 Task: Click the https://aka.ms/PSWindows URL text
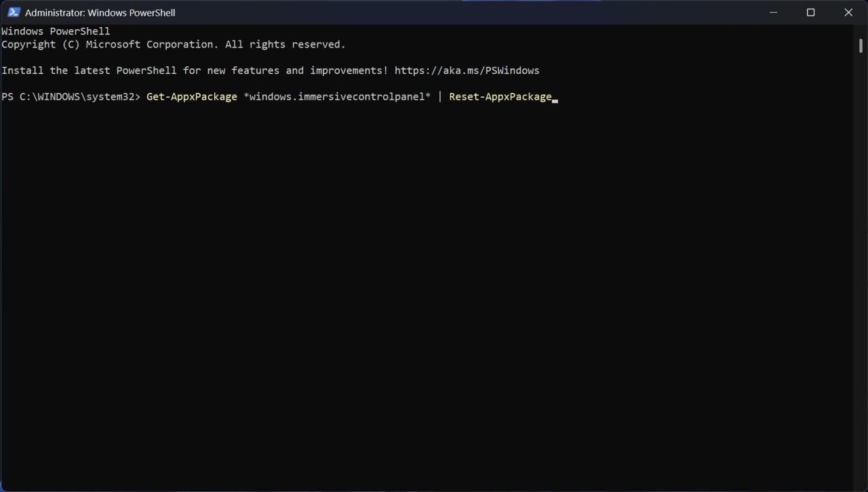click(467, 70)
